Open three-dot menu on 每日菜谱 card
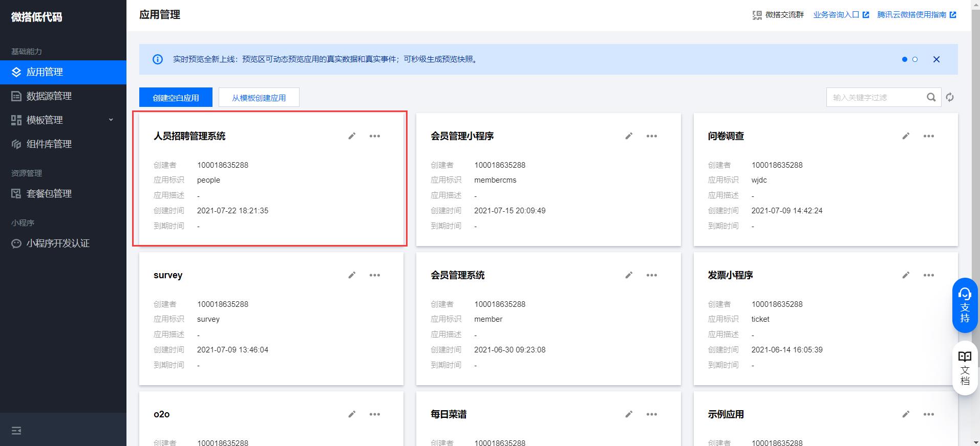The width and height of the screenshot is (980, 446). tap(652, 414)
